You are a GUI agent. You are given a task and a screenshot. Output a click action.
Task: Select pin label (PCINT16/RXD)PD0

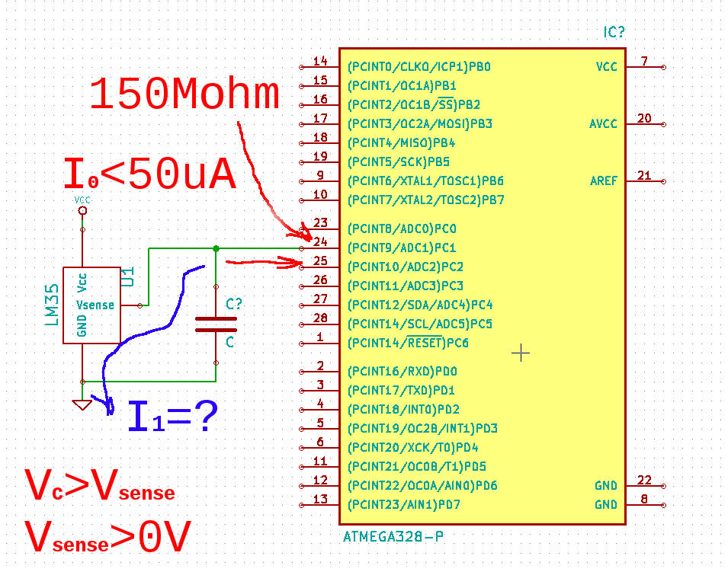[x=402, y=371]
